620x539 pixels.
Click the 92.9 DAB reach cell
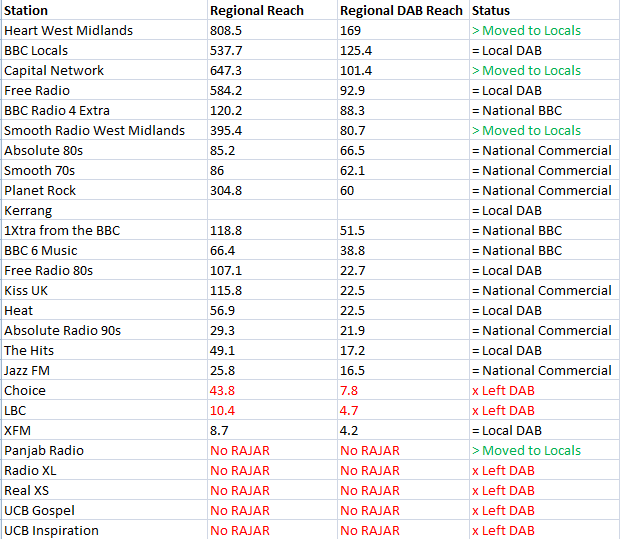click(x=403, y=90)
